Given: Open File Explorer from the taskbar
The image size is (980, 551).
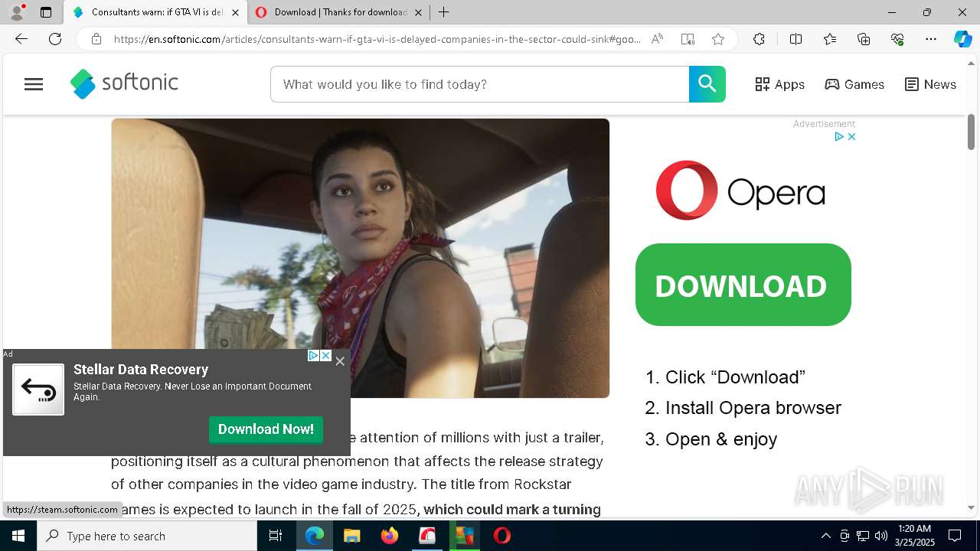Looking at the screenshot, I should [351, 536].
